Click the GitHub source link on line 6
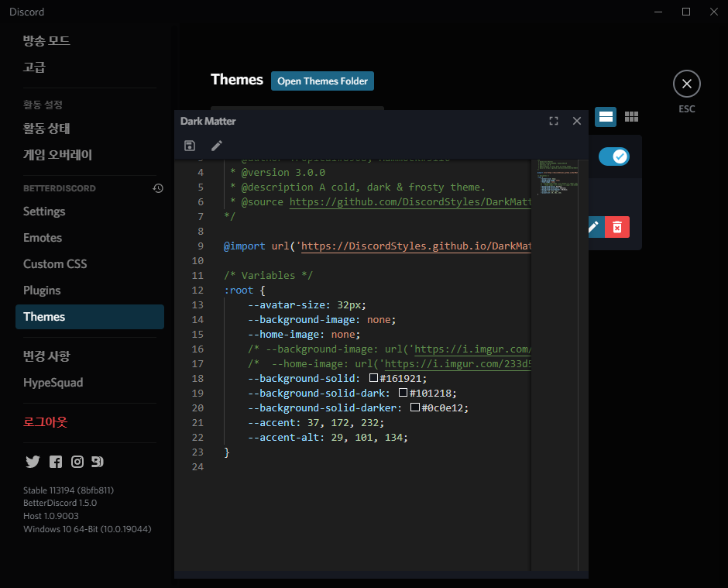This screenshot has width=728, height=588. [410, 201]
